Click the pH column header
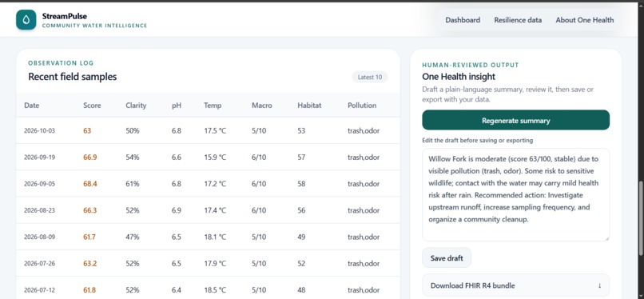Image resolution: width=644 pixels, height=299 pixels. click(x=177, y=106)
